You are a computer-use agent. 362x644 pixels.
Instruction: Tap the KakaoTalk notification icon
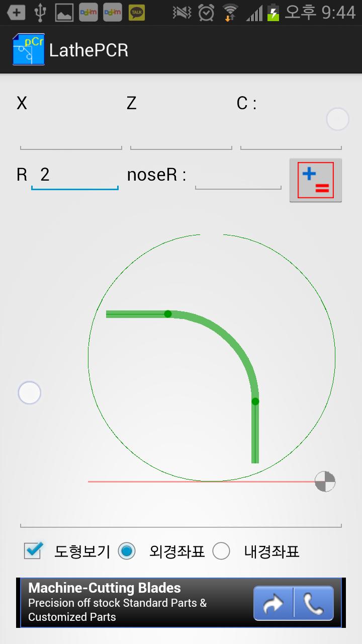tap(136, 13)
